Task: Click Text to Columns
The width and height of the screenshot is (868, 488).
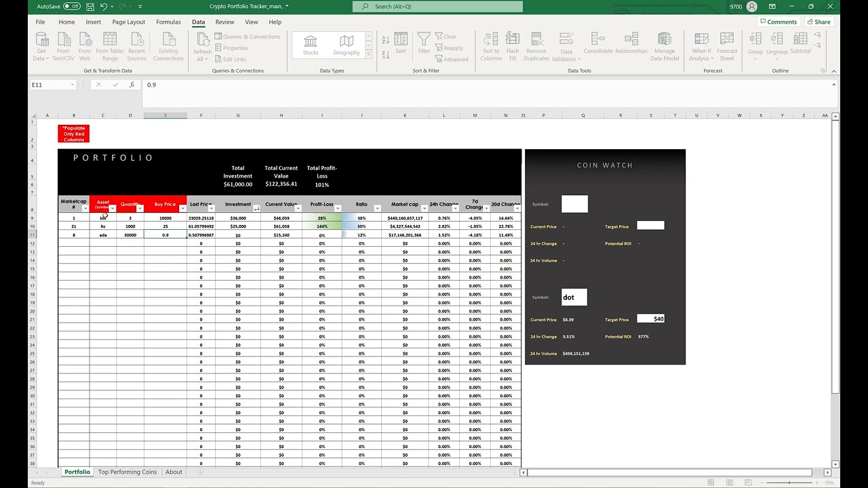Action: coord(491,46)
